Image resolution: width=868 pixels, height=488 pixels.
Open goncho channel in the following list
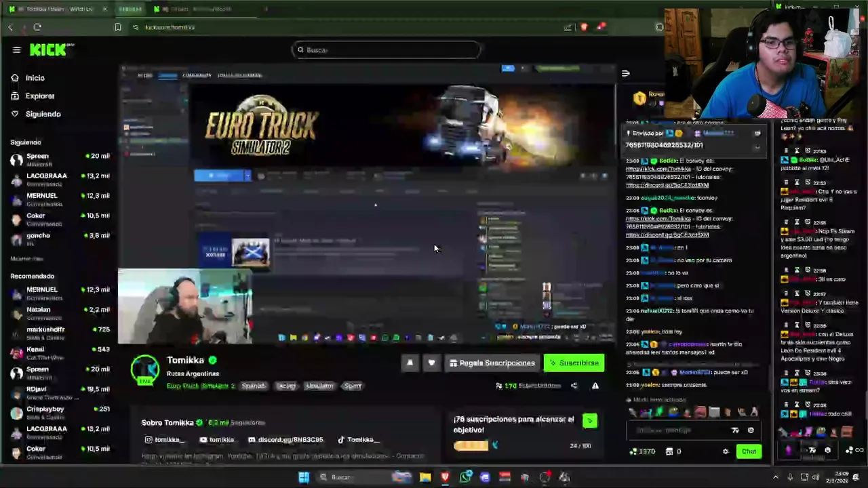[60, 239]
